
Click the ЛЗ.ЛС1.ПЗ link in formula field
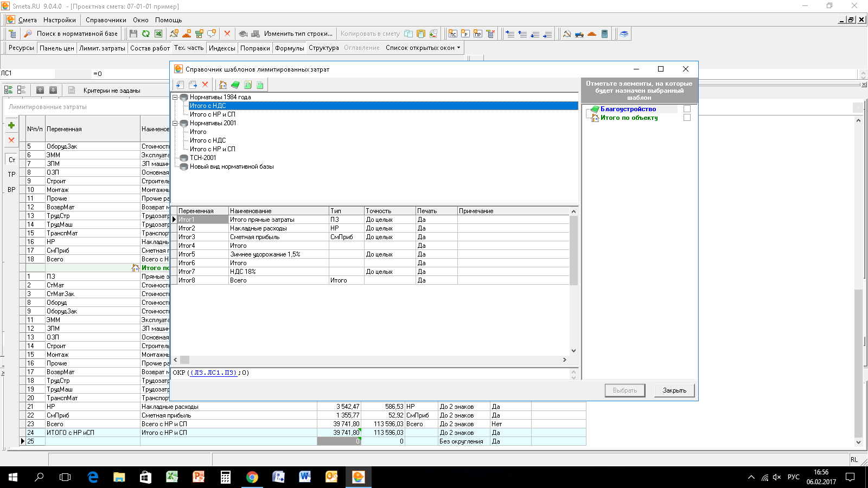click(214, 373)
